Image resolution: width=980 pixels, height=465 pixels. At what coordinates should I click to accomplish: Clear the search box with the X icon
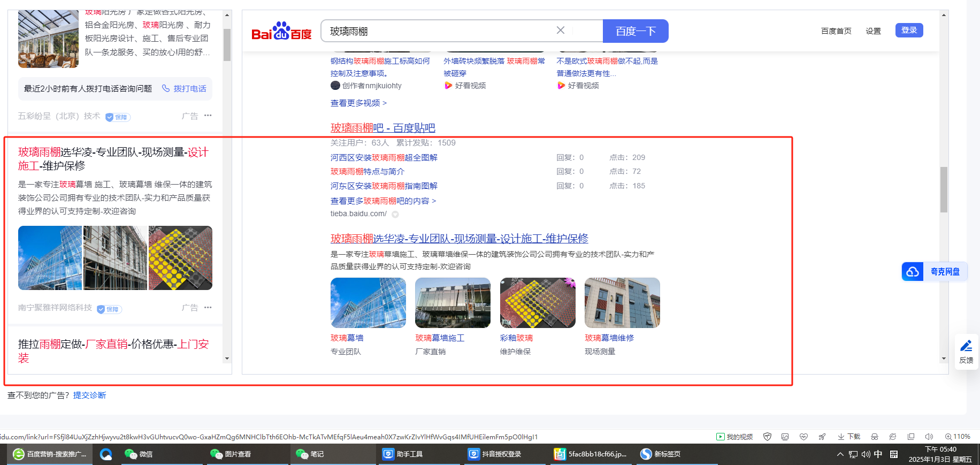(561, 31)
